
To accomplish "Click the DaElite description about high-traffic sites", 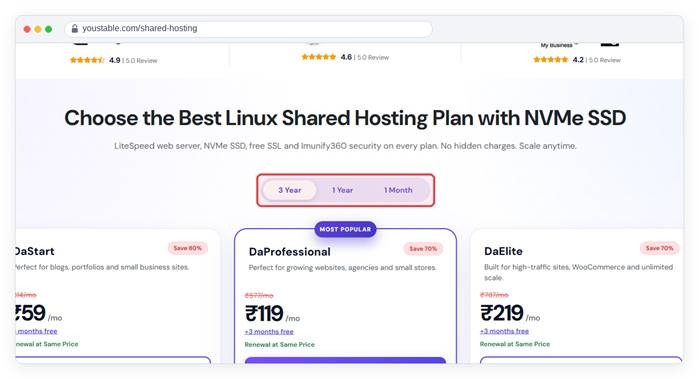I will point(578,272).
